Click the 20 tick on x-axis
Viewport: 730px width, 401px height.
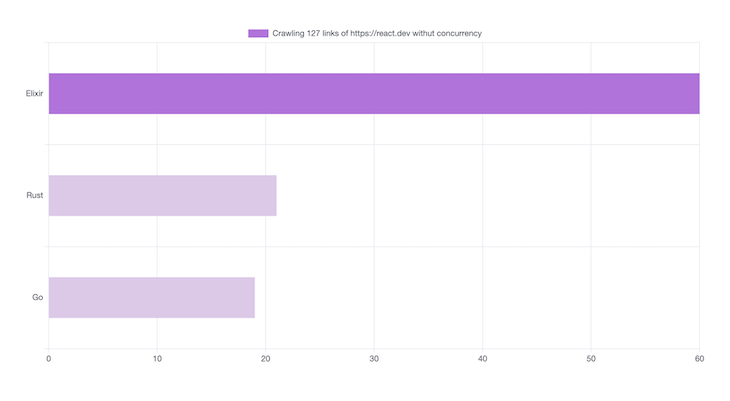click(266, 359)
